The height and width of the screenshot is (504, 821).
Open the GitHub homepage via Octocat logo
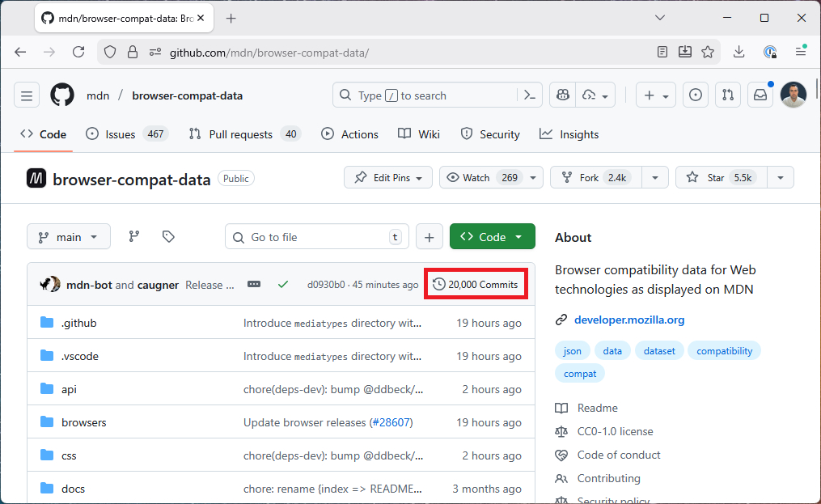tap(62, 95)
